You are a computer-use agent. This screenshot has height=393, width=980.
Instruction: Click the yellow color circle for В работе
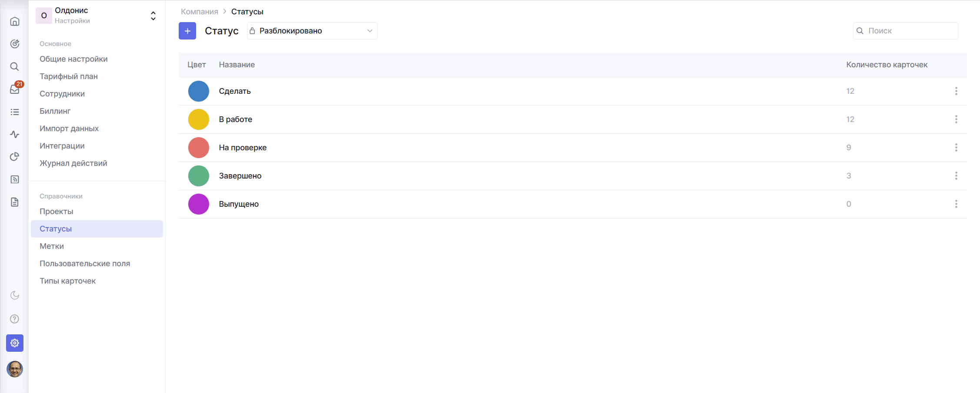[x=199, y=119]
